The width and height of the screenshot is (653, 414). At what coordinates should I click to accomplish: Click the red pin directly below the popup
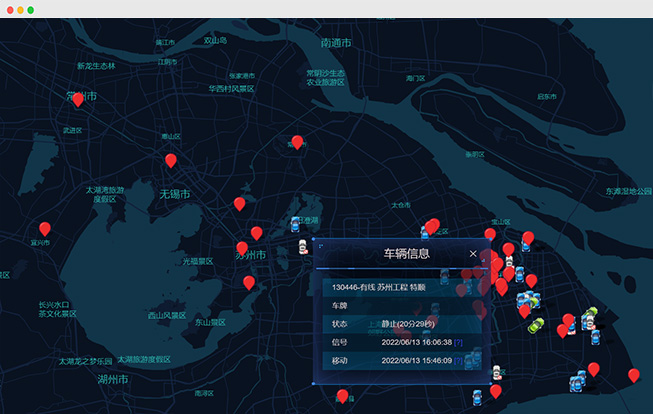point(343,396)
